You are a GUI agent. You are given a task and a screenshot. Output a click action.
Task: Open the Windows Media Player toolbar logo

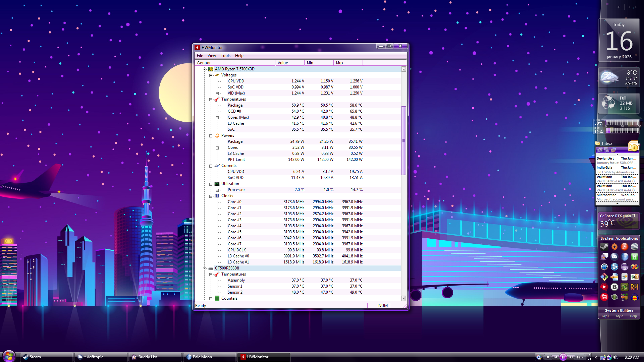[x=539, y=357]
